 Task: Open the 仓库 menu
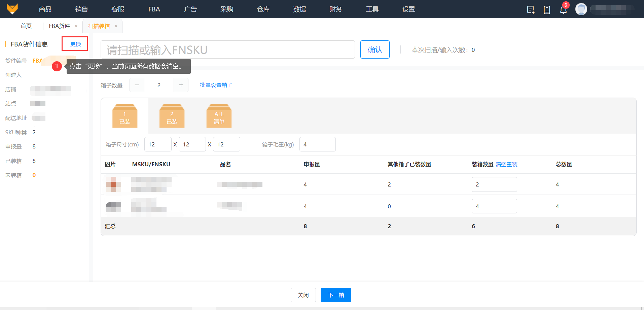263,9
